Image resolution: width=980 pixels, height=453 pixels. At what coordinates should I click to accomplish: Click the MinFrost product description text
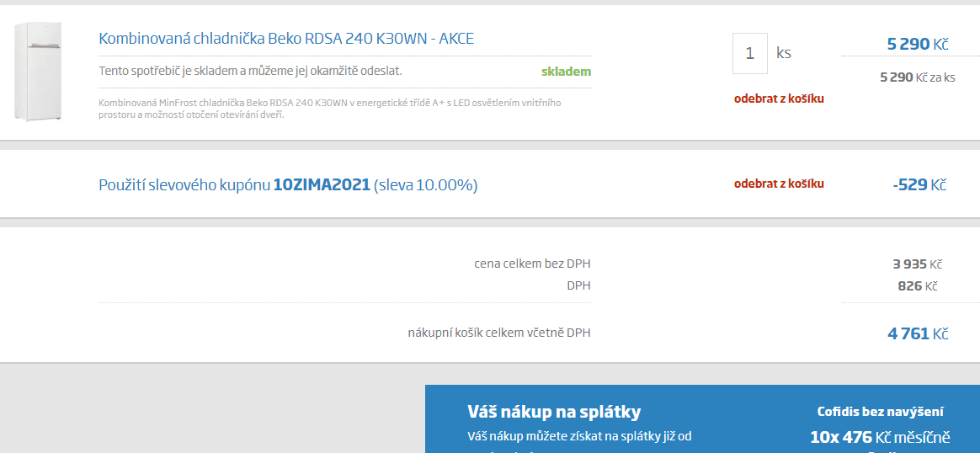tap(330, 108)
